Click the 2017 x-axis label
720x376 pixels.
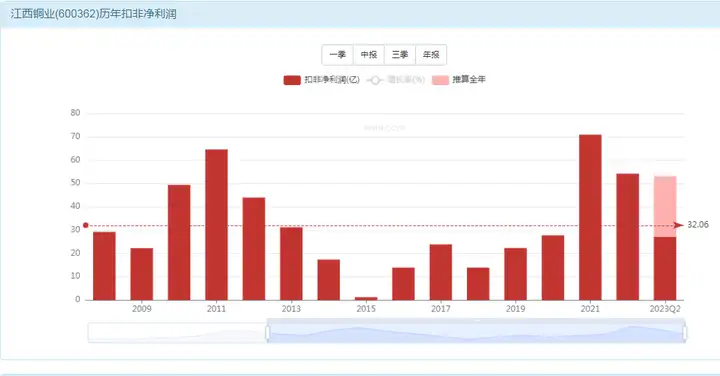(441, 309)
